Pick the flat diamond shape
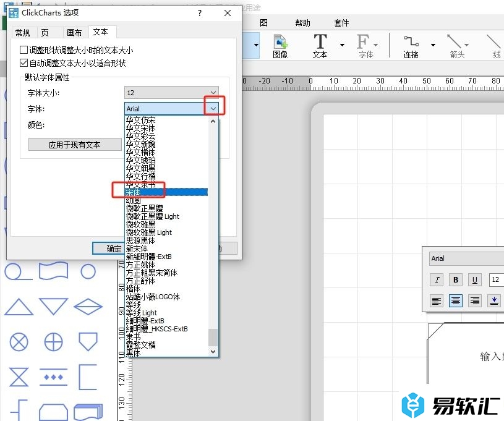 click(88, 306)
